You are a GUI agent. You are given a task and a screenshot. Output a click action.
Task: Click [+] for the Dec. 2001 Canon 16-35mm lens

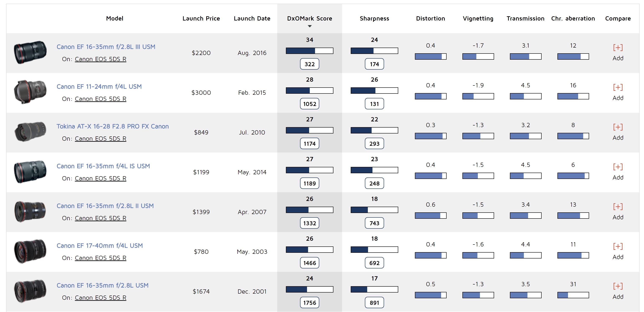[x=617, y=286]
